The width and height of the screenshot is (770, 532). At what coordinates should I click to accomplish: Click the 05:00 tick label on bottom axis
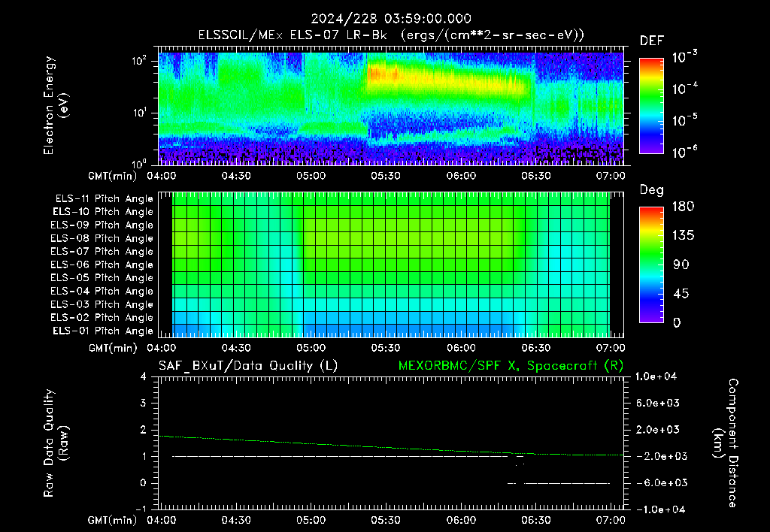click(311, 520)
